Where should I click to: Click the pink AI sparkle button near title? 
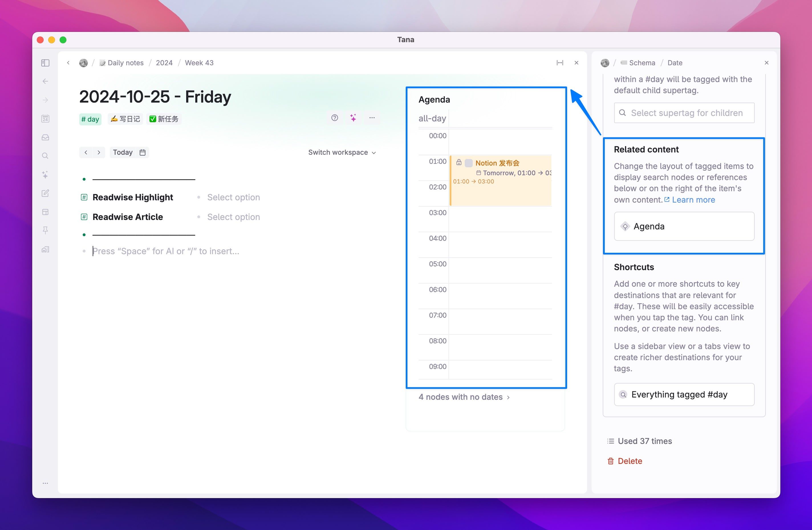[353, 118]
